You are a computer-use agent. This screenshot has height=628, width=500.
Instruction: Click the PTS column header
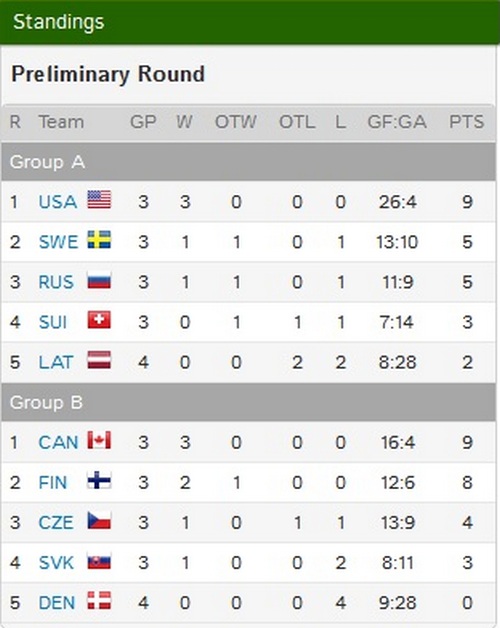point(466,122)
